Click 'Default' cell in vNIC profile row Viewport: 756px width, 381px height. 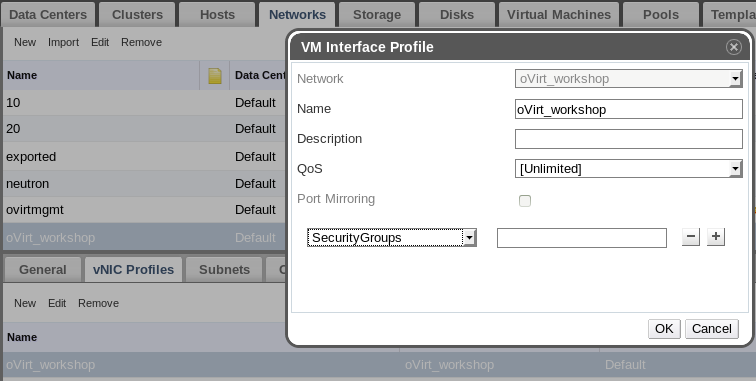625,365
